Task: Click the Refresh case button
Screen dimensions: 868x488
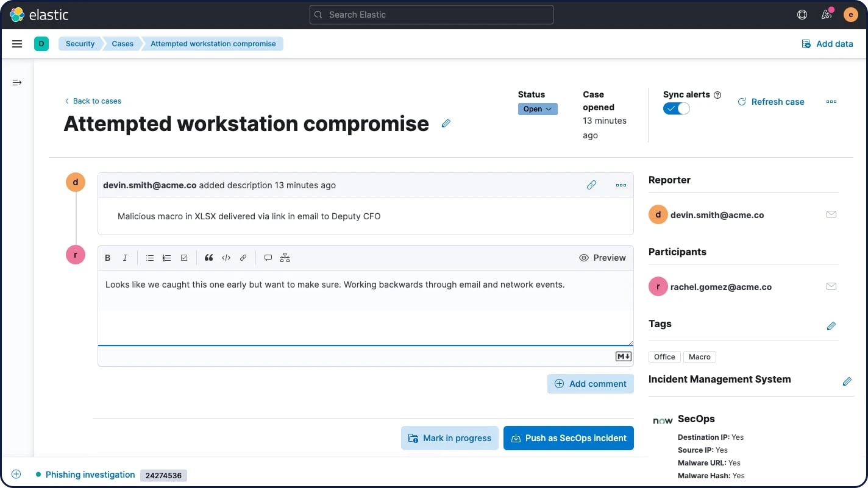Action: tap(771, 102)
